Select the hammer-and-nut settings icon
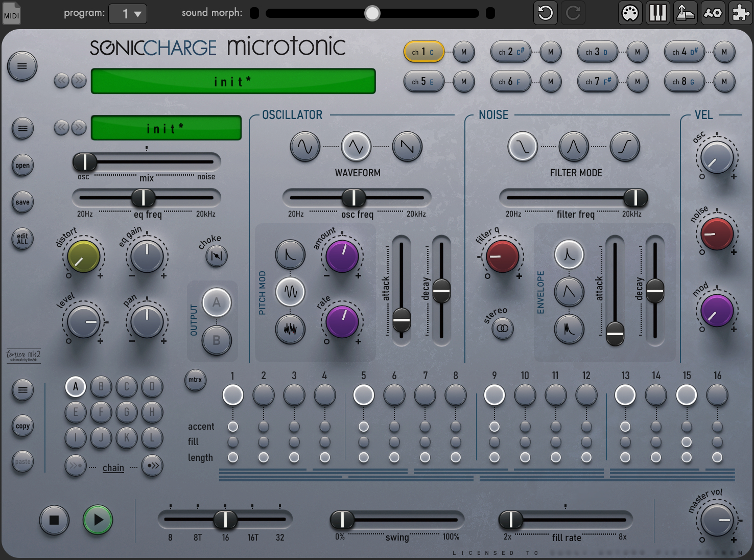 click(x=713, y=13)
